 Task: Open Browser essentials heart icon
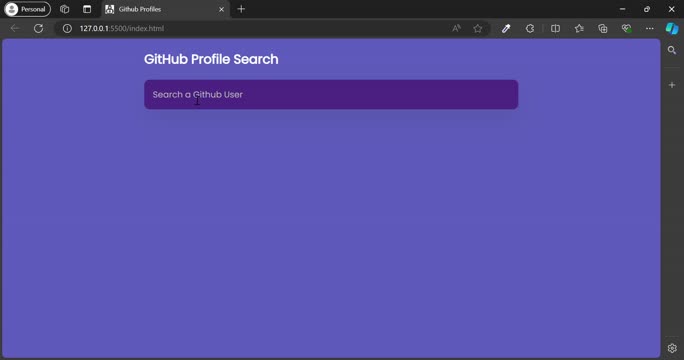pos(626,28)
